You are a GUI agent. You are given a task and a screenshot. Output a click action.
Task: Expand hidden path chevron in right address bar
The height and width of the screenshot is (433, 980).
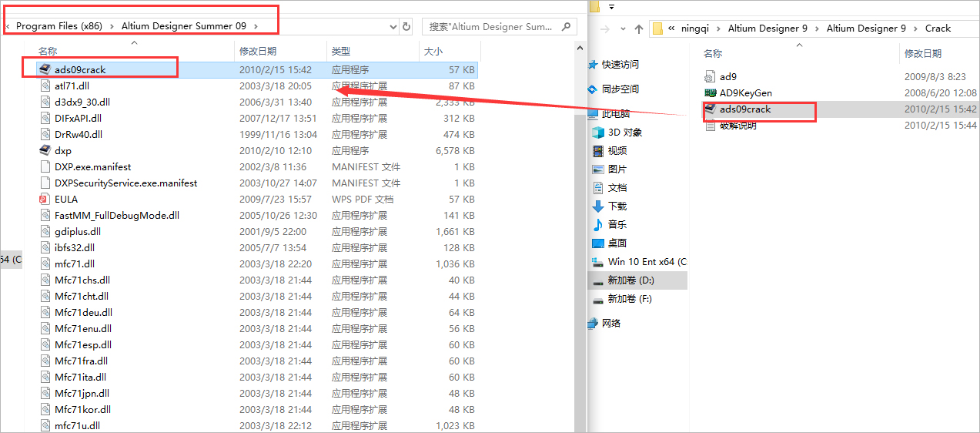tap(672, 29)
